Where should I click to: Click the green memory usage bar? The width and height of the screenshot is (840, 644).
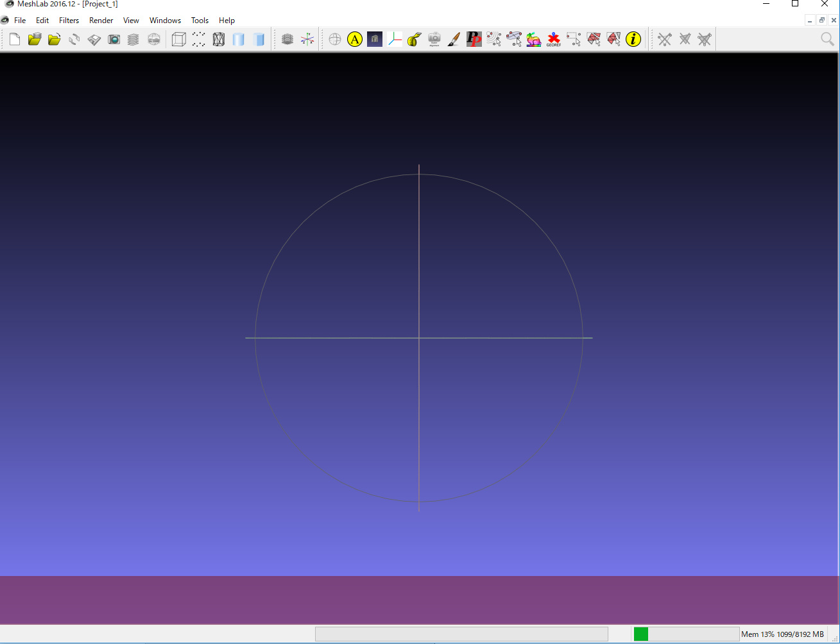[x=641, y=634]
